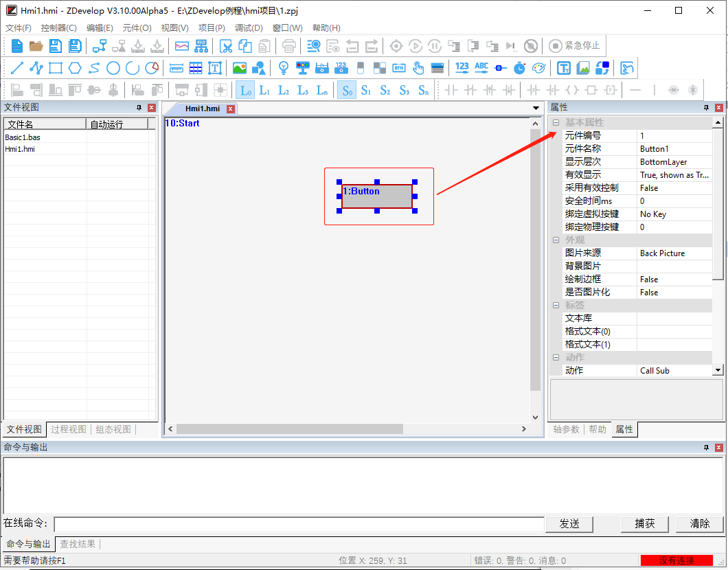This screenshot has height=570, width=728.
Task: Click the pin icon on the 属性 panel
Action: click(706, 107)
